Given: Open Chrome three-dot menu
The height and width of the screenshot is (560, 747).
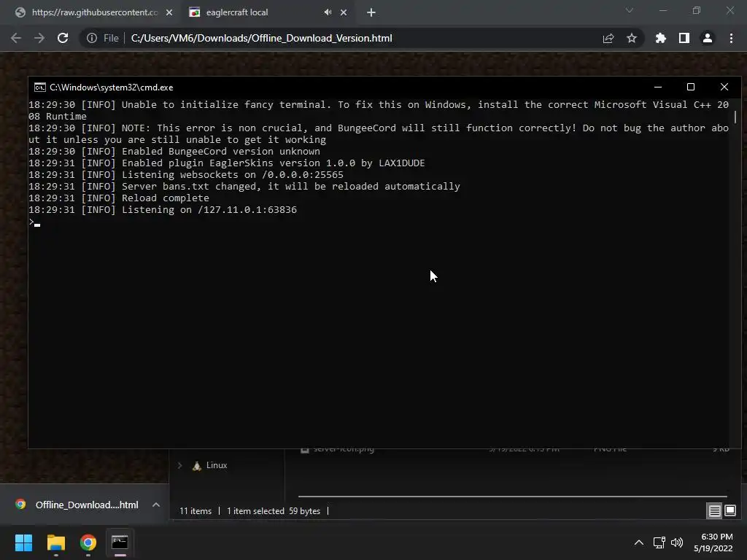Looking at the screenshot, I should [731, 38].
